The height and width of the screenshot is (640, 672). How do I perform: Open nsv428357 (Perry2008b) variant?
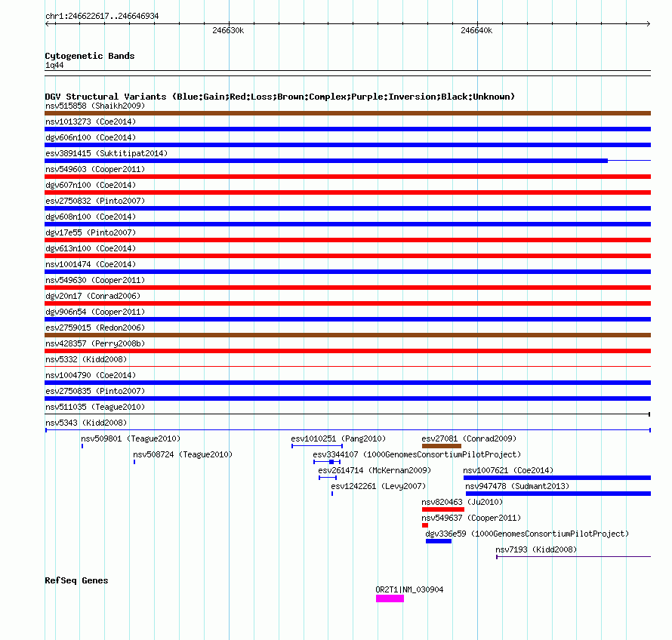[x=95, y=343]
